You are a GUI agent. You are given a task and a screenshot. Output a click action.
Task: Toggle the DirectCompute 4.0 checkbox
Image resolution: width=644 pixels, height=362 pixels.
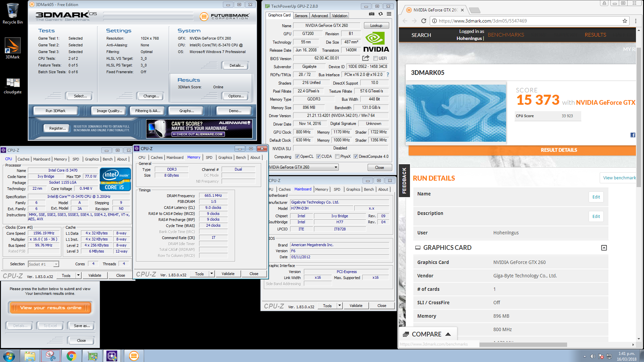pos(356,156)
